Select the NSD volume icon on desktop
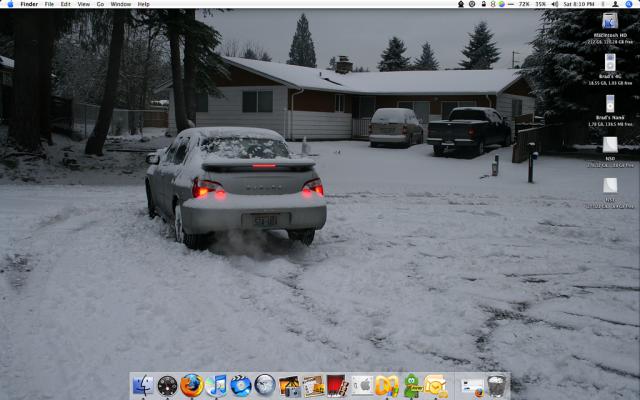 click(x=610, y=144)
